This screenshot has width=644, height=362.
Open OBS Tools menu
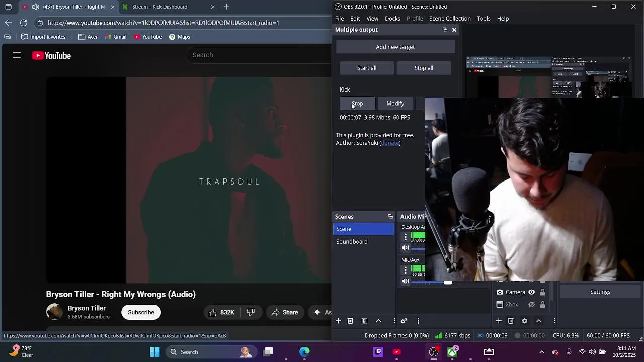coord(484,19)
